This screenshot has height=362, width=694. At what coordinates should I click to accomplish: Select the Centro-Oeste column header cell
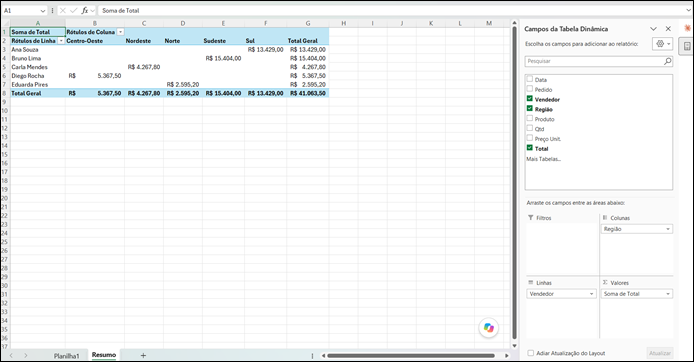pyautogui.click(x=95, y=41)
